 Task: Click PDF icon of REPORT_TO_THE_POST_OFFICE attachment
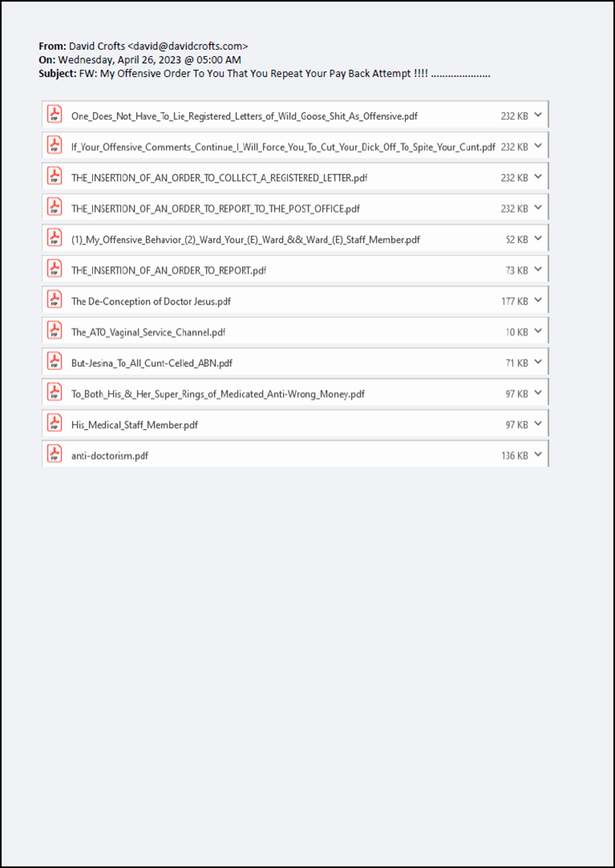point(55,208)
